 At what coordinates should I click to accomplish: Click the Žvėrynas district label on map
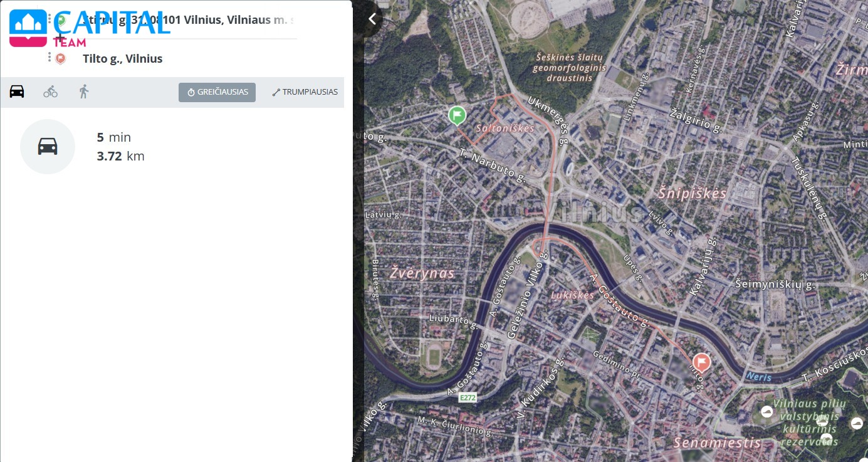click(x=421, y=273)
